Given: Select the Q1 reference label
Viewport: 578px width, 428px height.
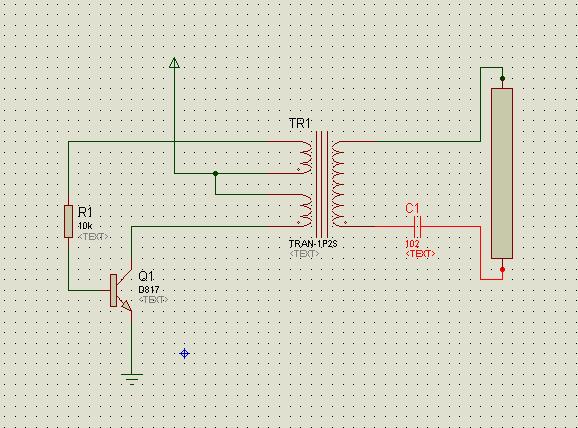Looking at the screenshot, I should [x=146, y=276].
